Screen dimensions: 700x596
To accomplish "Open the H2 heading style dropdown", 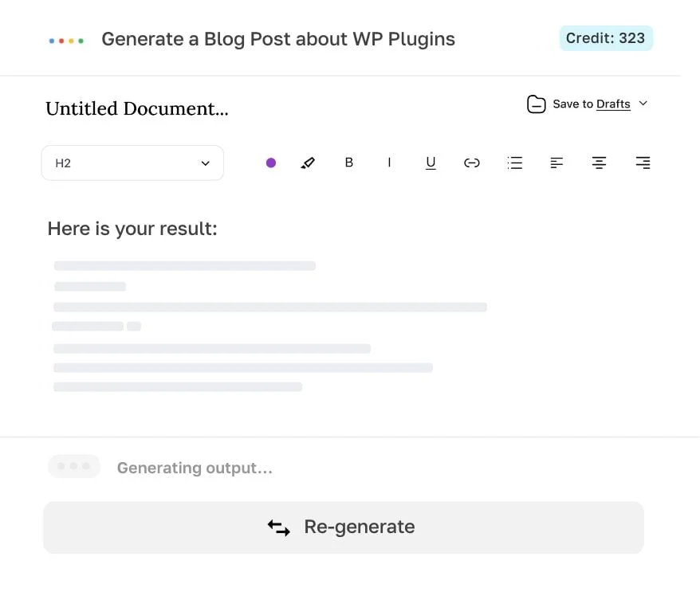I will [x=132, y=163].
